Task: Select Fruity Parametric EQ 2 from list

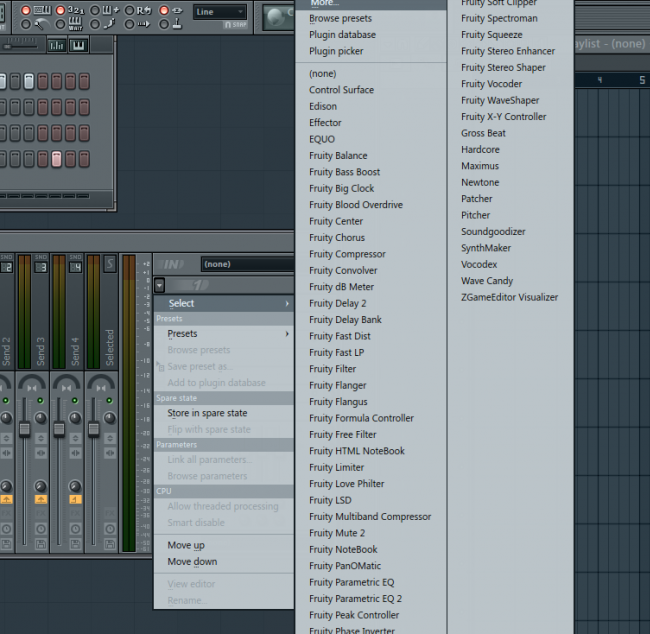Action: click(355, 598)
